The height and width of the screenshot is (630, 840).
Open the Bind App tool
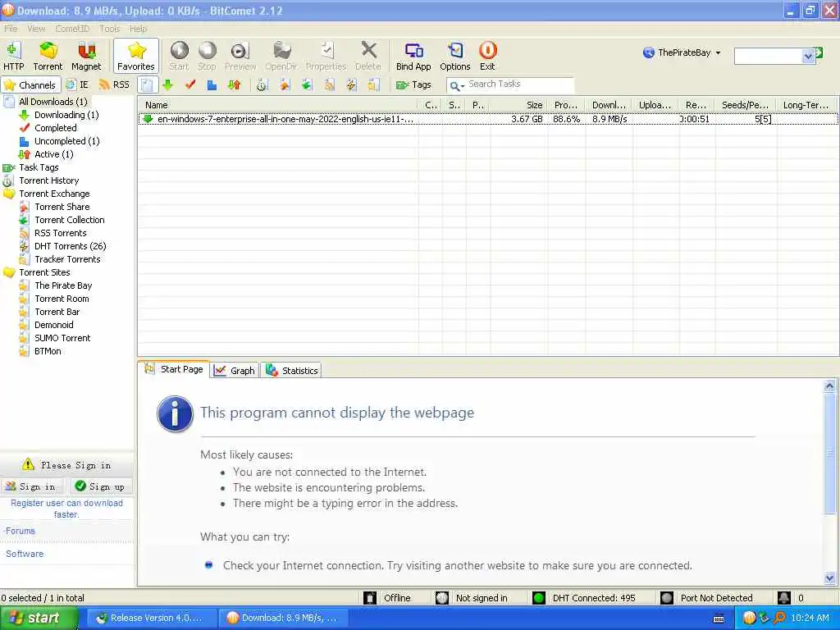(413, 57)
